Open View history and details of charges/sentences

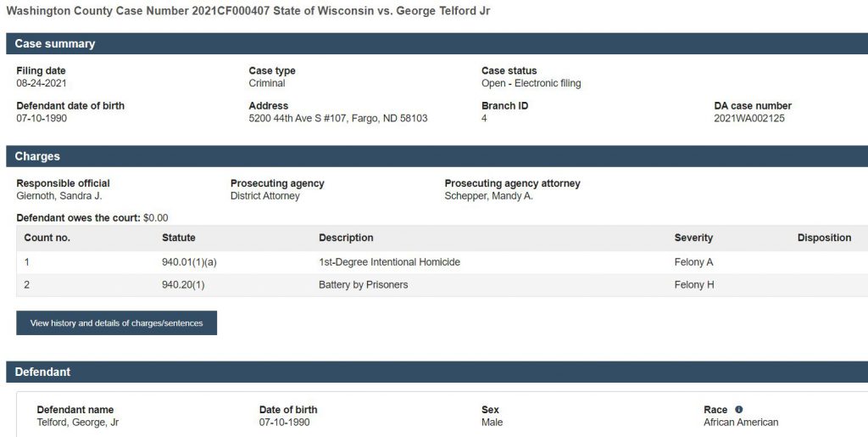[116, 323]
